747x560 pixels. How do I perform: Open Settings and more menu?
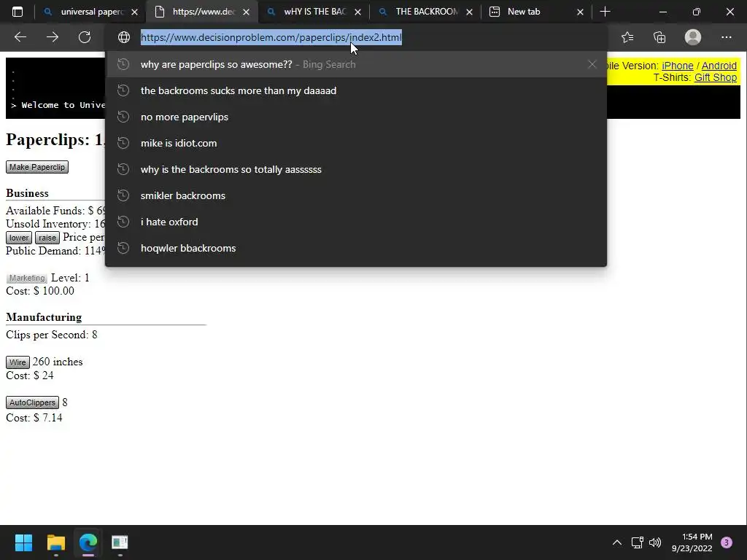(726, 37)
